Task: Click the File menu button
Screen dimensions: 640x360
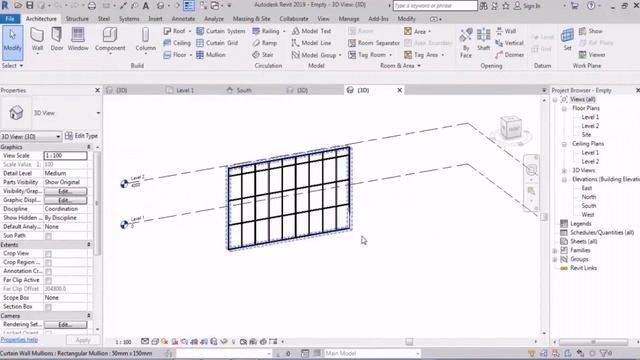Action: click(10, 19)
